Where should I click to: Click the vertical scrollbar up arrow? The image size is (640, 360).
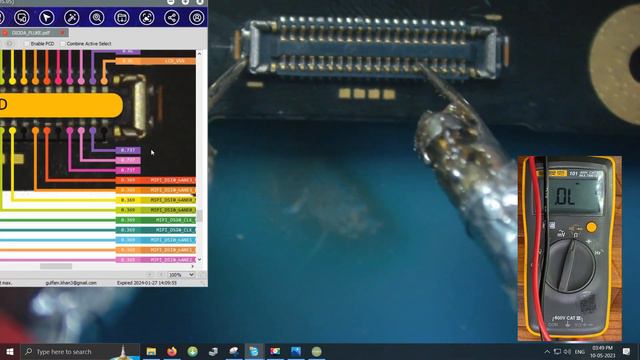coord(199,53)
